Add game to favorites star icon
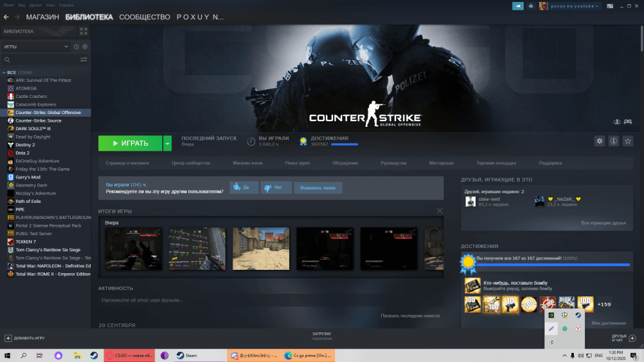This screenshot has width=644, height=362. click(627, 141)
